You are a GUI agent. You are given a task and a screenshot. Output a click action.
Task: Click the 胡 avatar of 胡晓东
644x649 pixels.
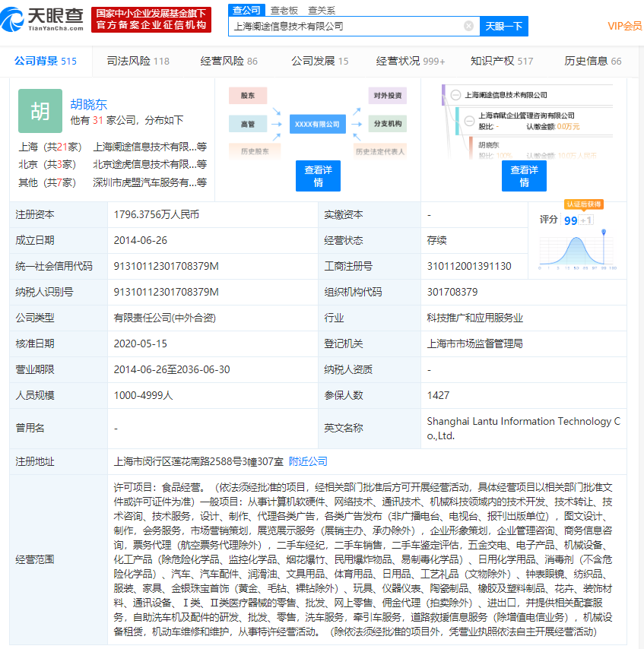coord(40,111)
